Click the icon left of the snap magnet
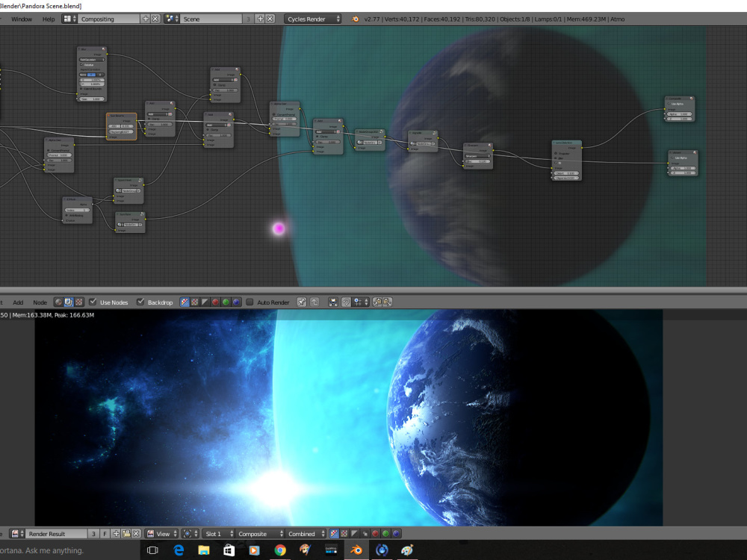 333,302
